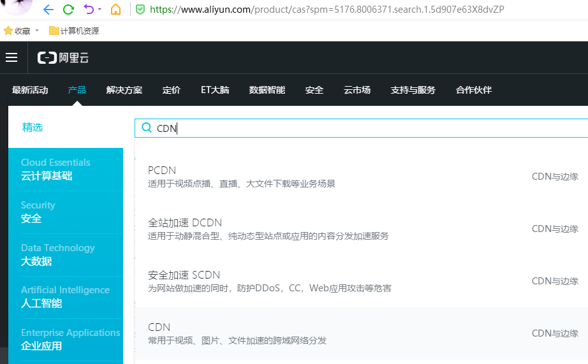Image resolution: width=588 pixels, height=364 pixels.
Task: Click the Aliyun logo
Action: [x=63, y=58]
